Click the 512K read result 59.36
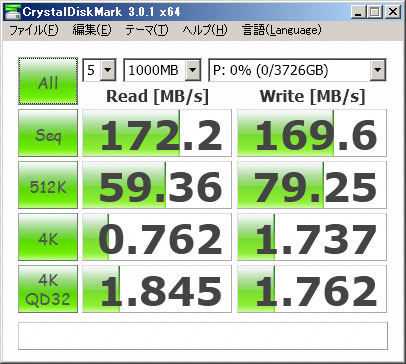Viewport: 406px width, 364px height. (x=157, y=185)
